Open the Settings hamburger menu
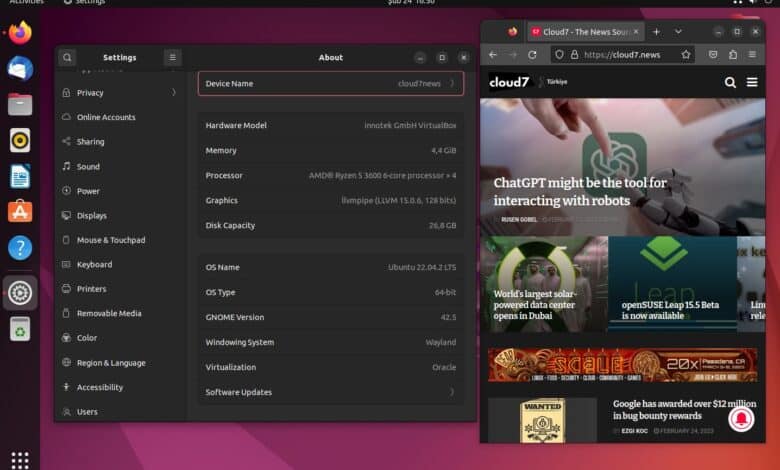780x470 pixels. [x=173, y=58]
